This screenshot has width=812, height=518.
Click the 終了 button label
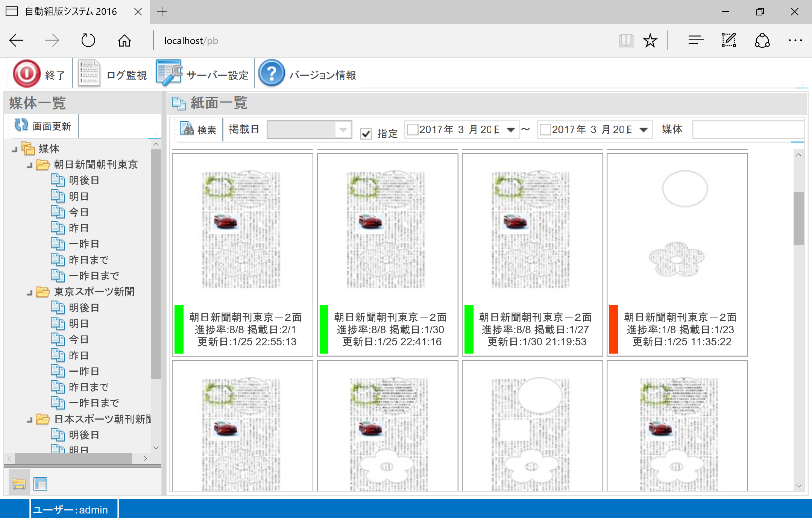[55, 75]
